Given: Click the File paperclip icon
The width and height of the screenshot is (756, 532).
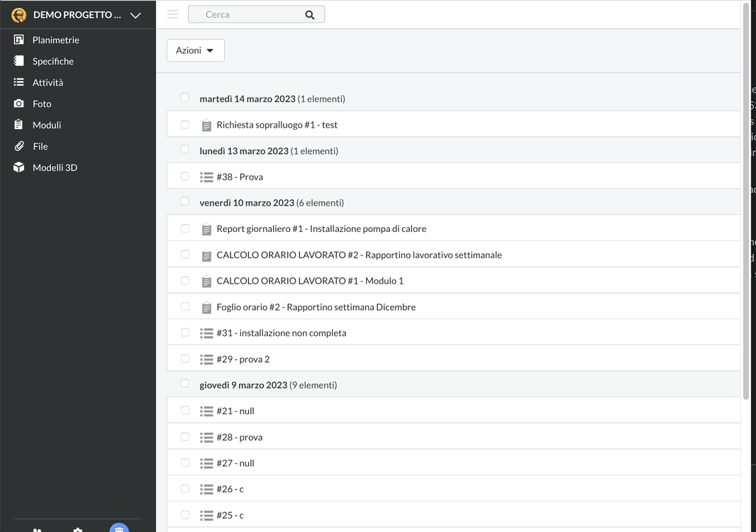Looking at the screenshot, I should [x=19, y=146].
